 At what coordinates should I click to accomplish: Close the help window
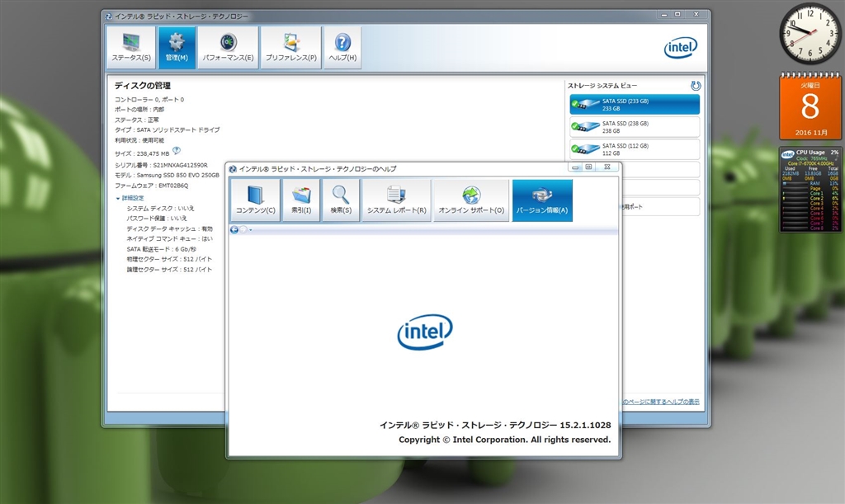607,167
